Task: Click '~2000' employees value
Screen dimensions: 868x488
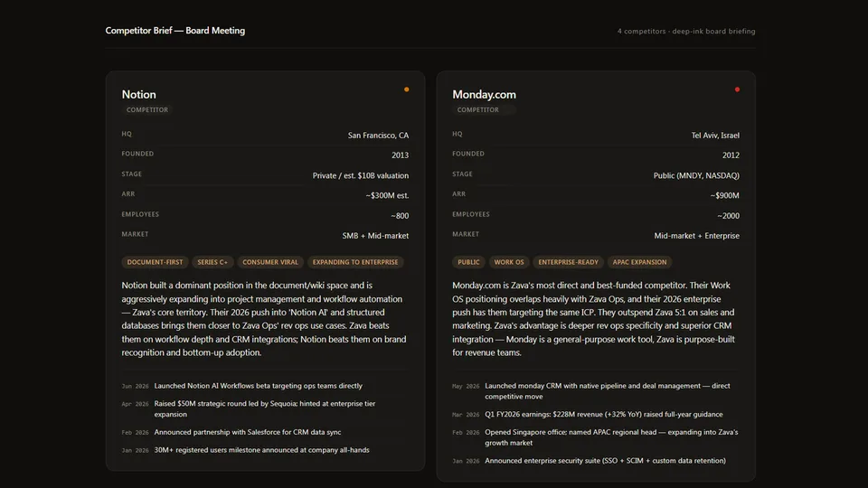Action: pyautogui.click(x=728, y=216)
